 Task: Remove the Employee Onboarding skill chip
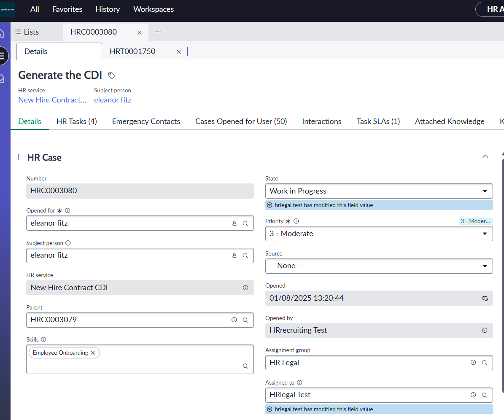[92, 353]
